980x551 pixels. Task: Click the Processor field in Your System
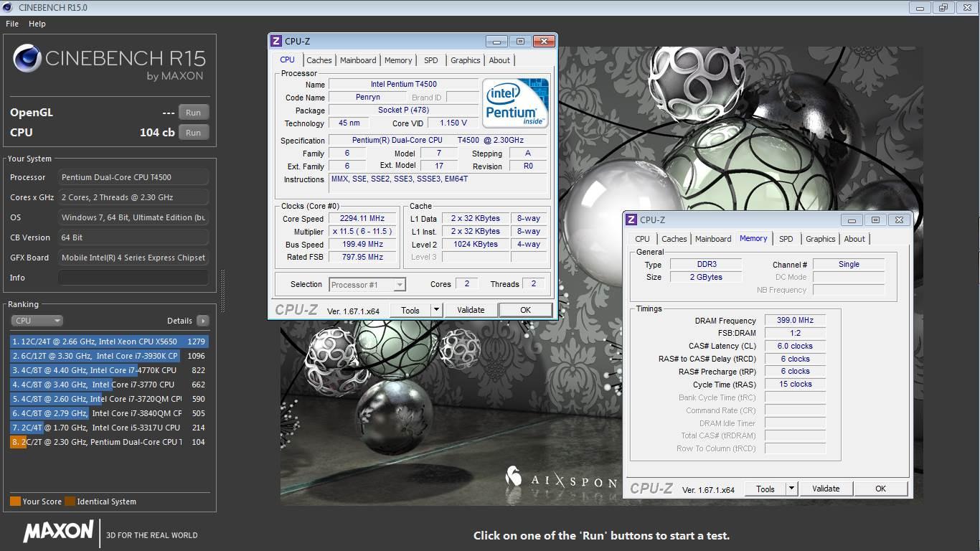click(x=133, y=177)
